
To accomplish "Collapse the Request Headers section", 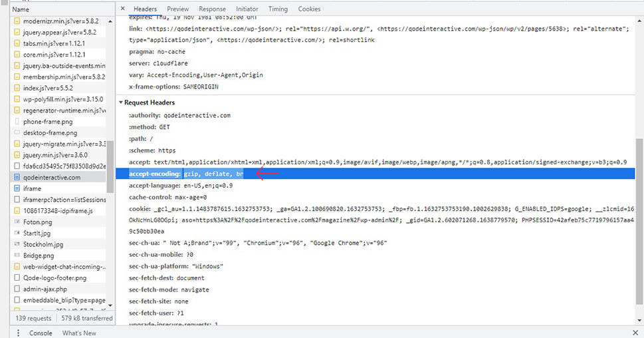I will (121, 102).
